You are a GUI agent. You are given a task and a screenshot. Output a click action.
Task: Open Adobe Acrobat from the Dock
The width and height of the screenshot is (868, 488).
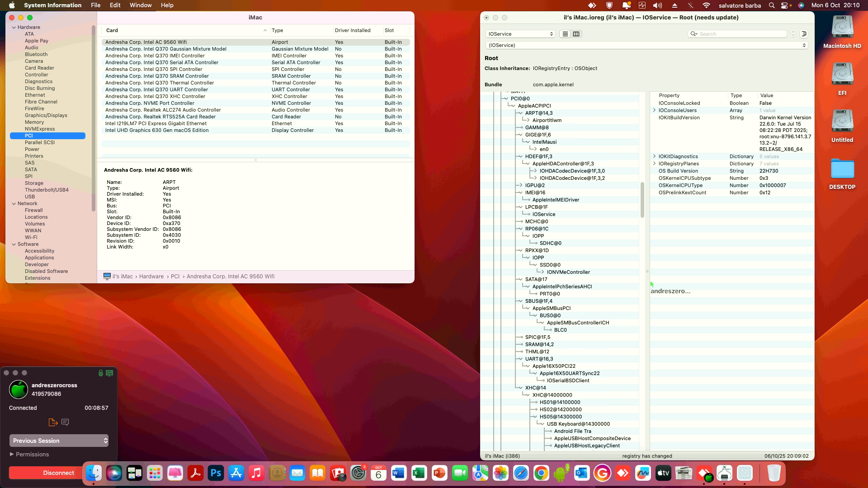click(195, 473)
